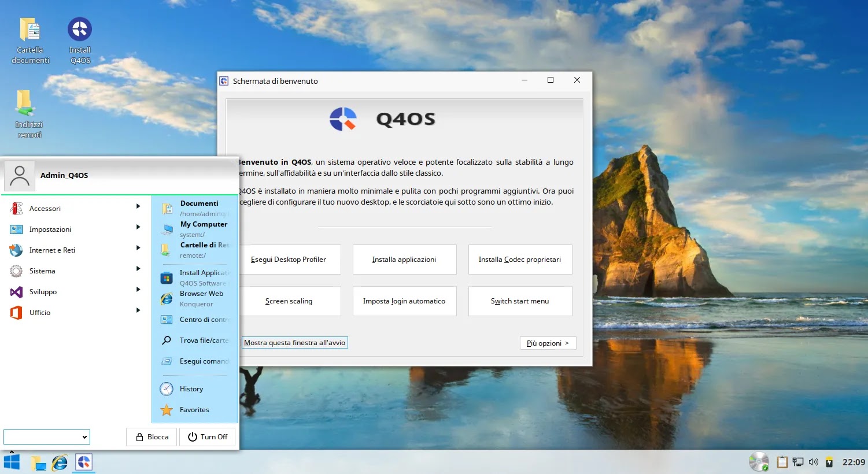Open the start menu search combo box
Image resolution: width=868 pixels, height=474 pixels.
pyautogui.click(x=47, y=437)
